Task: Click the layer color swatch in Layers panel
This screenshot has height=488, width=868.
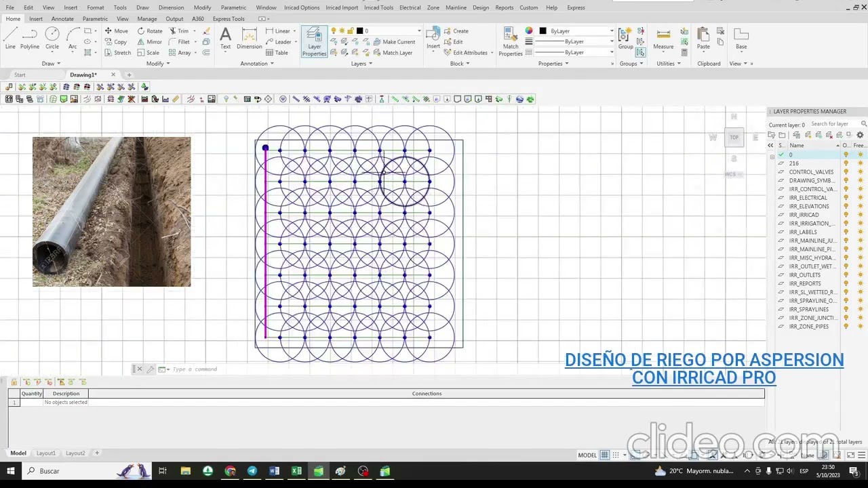Action: [360, 31]
